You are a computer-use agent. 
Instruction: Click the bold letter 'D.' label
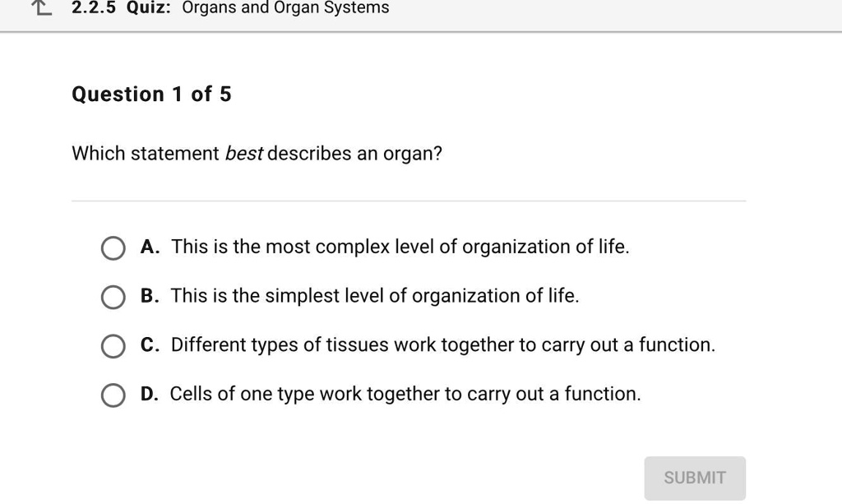150,395
